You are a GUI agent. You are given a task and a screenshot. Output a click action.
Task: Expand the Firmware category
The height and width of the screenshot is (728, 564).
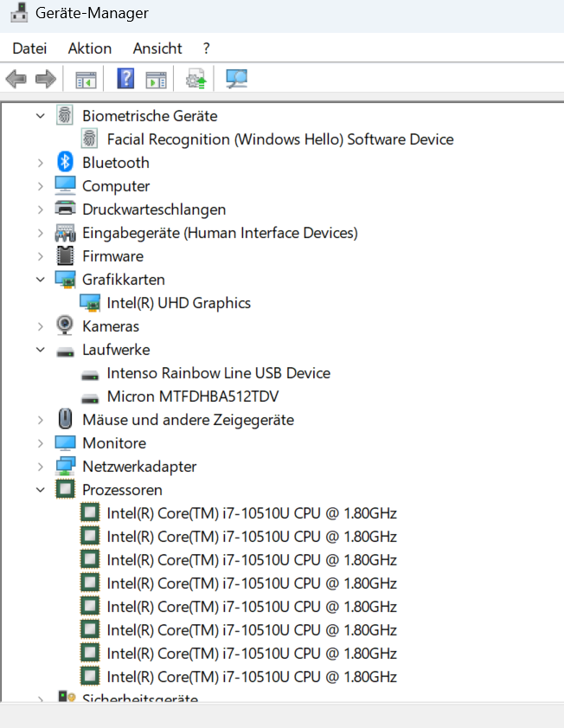tap(41, 256)
